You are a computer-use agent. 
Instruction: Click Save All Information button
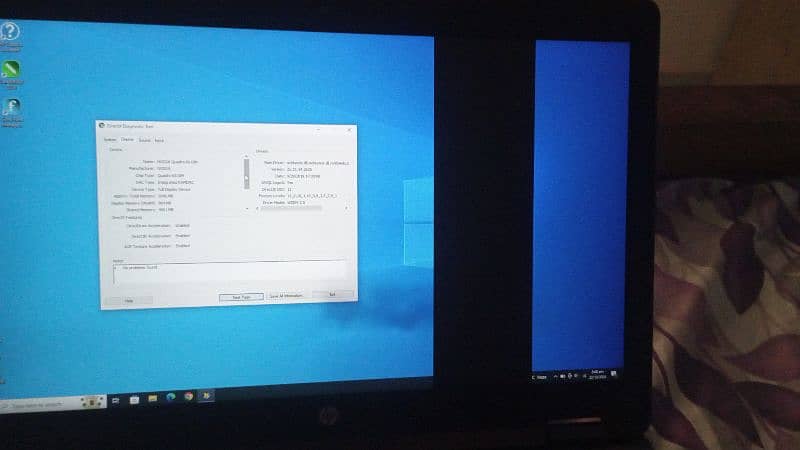[x=286, y=296]
